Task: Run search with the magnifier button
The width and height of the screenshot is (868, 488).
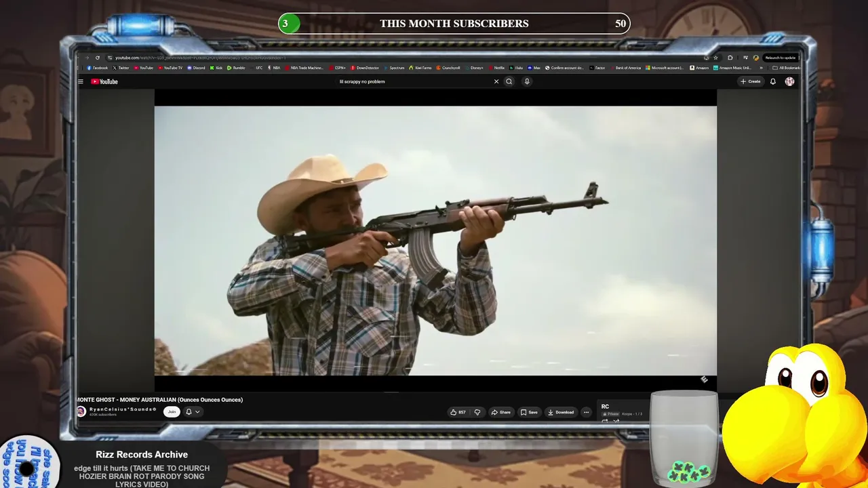Action: tap(509, 81)
